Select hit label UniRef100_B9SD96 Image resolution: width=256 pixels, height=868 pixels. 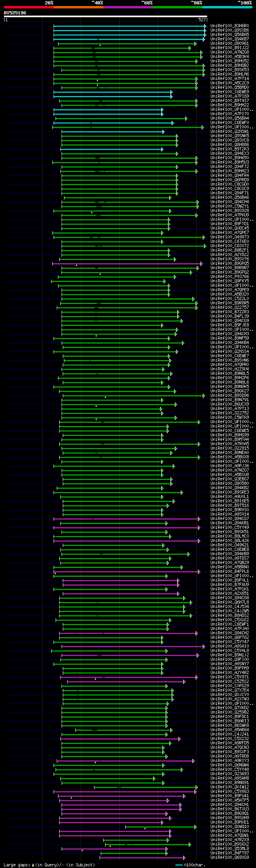[230, 396]
